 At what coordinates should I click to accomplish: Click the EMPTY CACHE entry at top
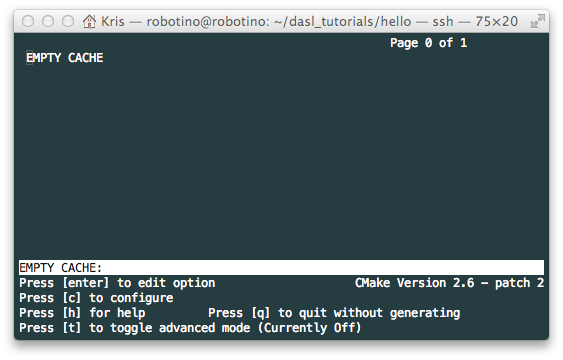(65, 58)
